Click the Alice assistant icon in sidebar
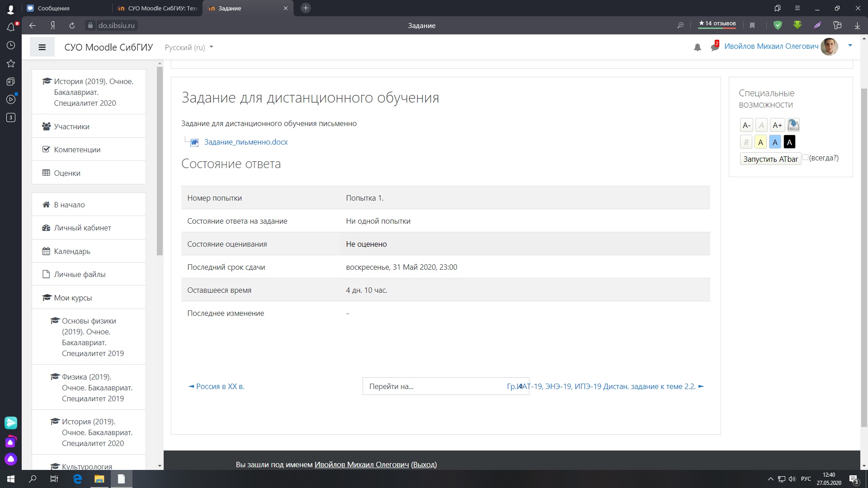868x488 pixels. pos(11,459)
